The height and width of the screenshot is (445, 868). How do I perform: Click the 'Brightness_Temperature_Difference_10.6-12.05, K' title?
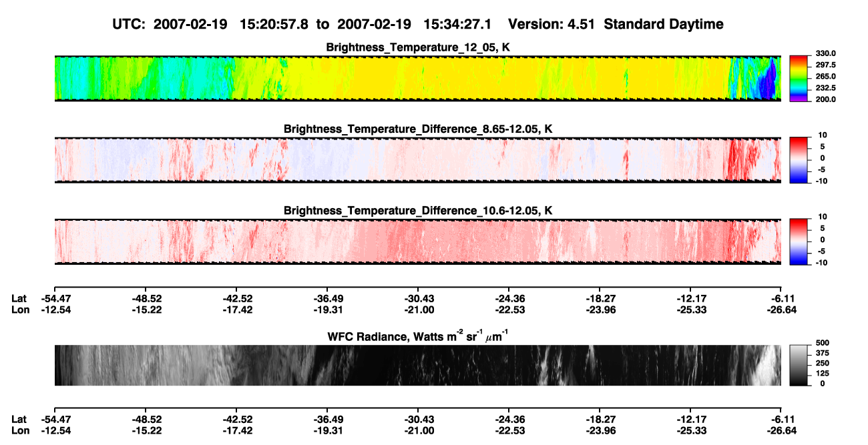(x=419, y=210)
